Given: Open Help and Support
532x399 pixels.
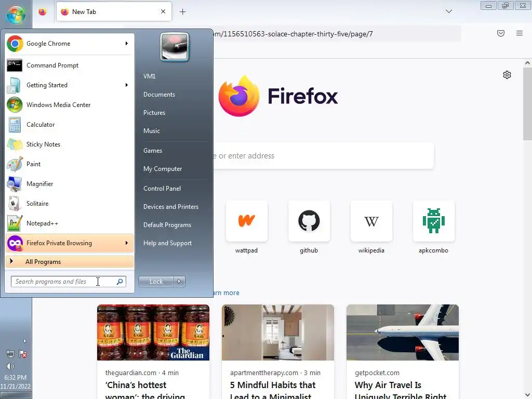Looking at the screenshot, I should click(167, 243).
